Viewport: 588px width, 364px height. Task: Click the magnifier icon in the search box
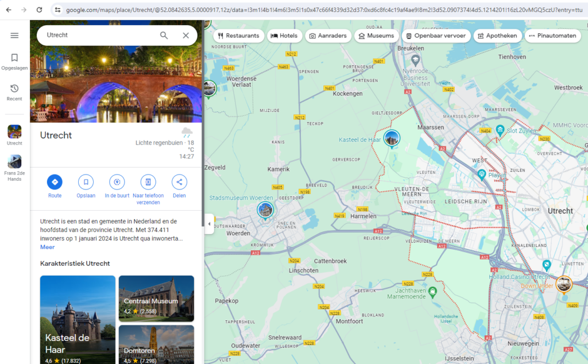click(x=164, y=36)
